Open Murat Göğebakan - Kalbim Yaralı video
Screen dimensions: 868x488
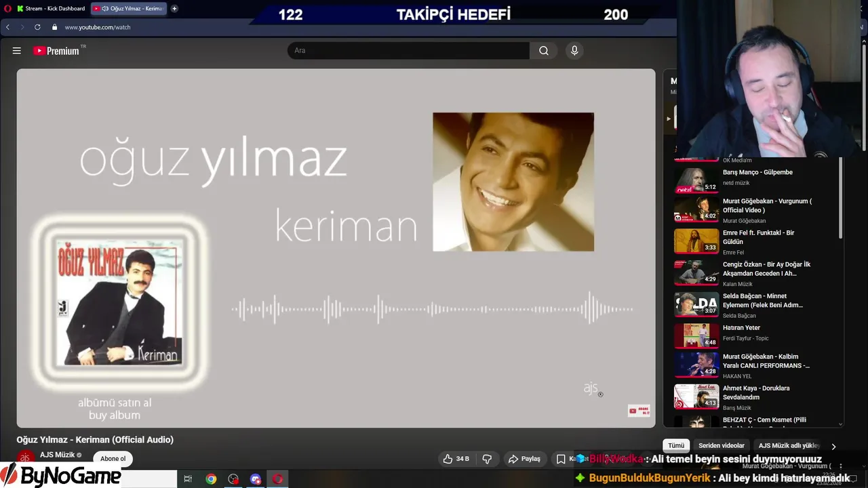point(766,361)
